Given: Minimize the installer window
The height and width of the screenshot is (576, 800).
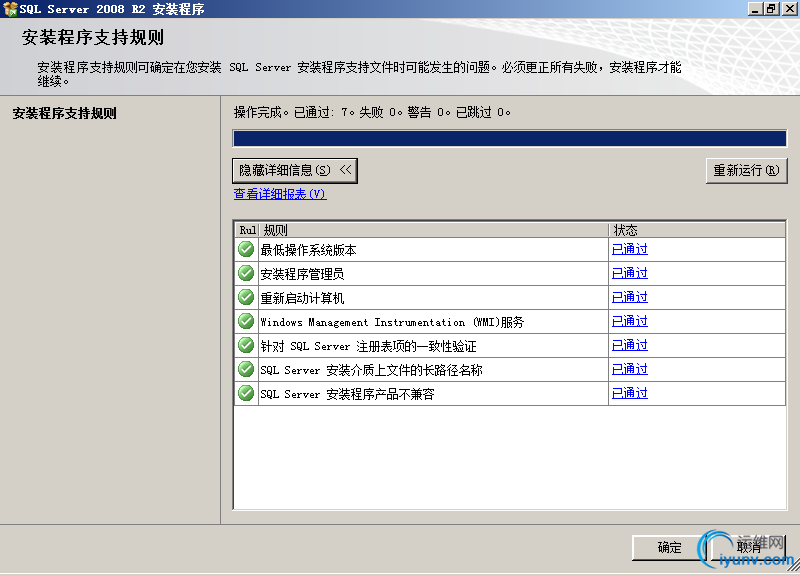Looking at the screenshot, I should click(755, 9).
